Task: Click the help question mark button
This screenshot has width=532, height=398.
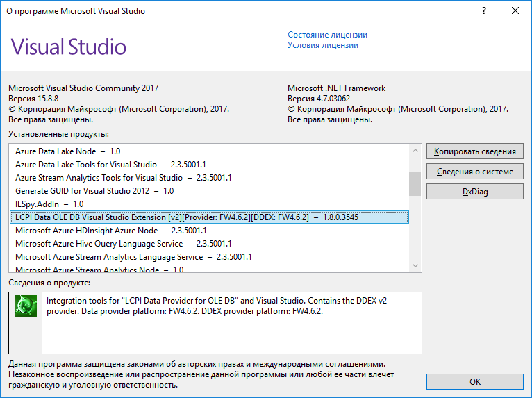Action: pos(484,11)
